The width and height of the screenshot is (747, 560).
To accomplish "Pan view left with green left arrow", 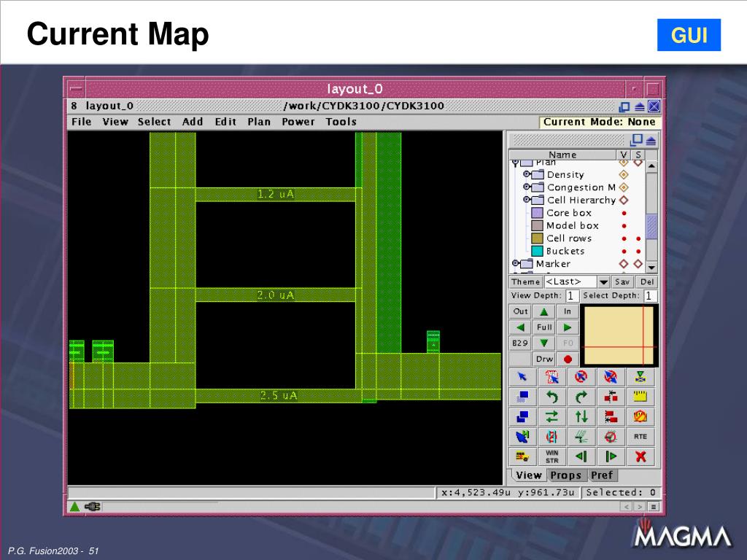I will point(520,327).
